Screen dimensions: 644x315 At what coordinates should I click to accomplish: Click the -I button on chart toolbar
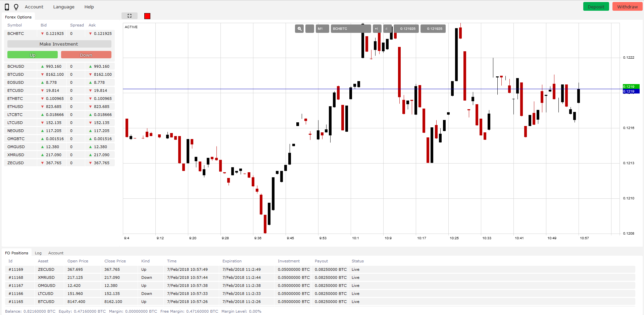[x=387, y=29]
